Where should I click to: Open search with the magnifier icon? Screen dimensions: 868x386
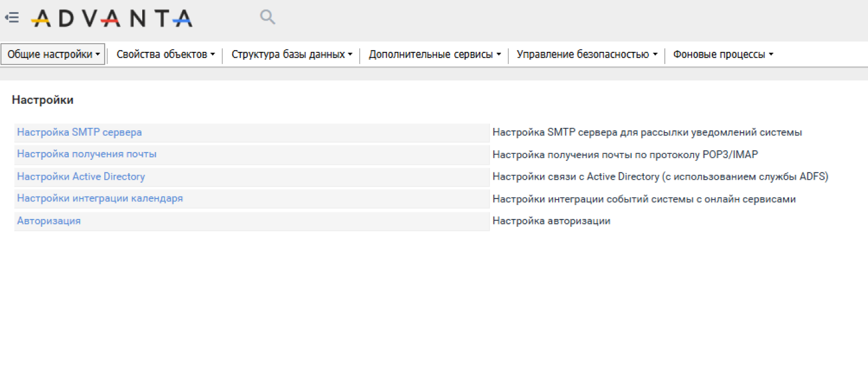tap(267, 17)
